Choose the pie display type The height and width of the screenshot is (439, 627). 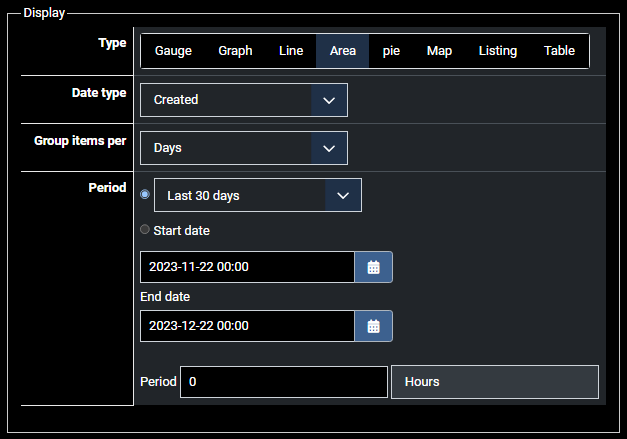click(x=391, y=51)
